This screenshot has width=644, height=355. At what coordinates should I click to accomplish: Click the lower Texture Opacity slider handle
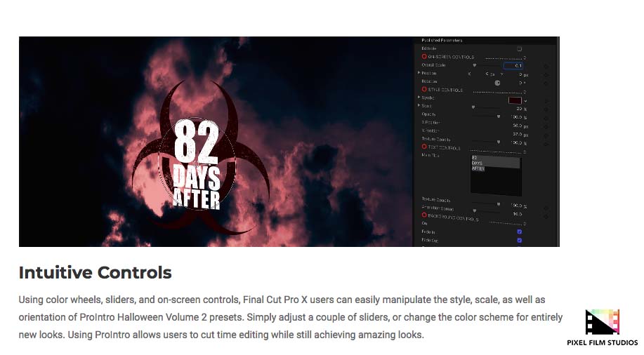coord(499,204)
